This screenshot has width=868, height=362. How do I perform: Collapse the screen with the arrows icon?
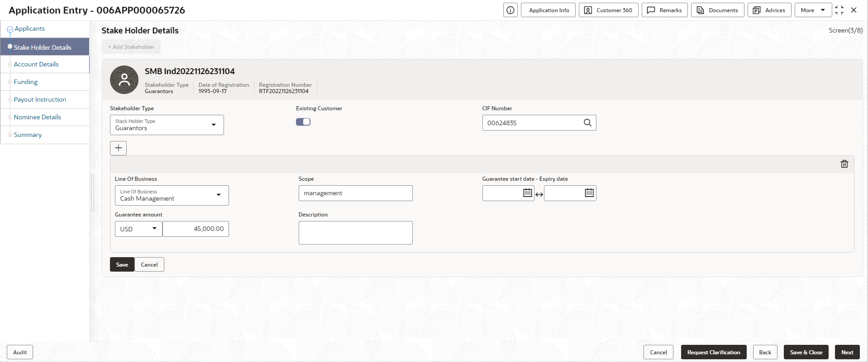(839, 10)
